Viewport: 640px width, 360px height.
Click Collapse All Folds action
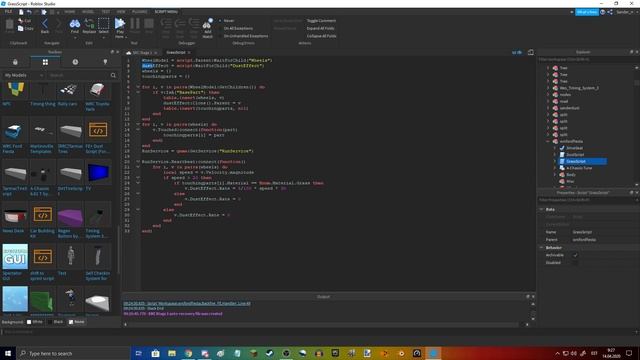pyautogui.click(x=322, y=36)
